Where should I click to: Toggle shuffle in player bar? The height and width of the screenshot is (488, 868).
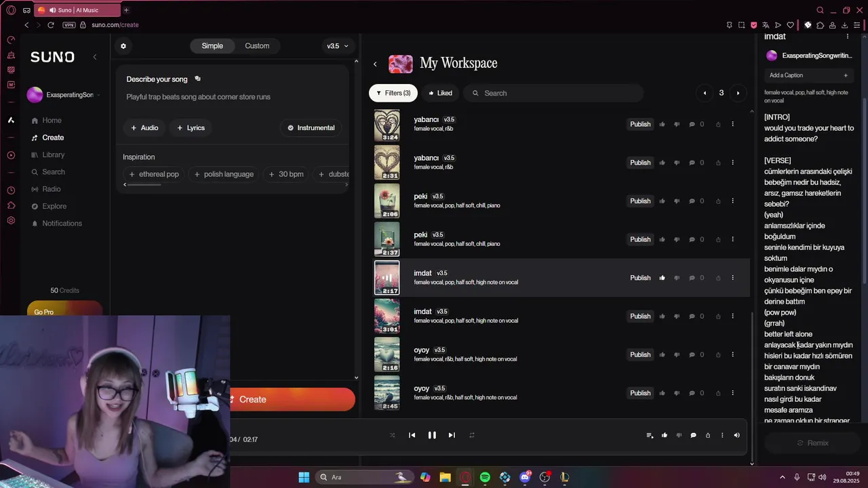pyautogui.click(x=392, y=435)
